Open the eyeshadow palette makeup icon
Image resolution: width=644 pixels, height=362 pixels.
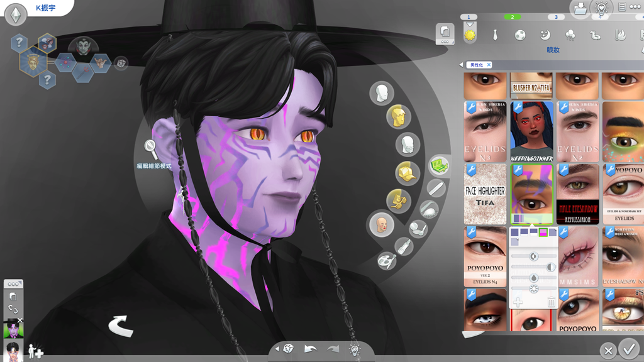click(439, 166)
